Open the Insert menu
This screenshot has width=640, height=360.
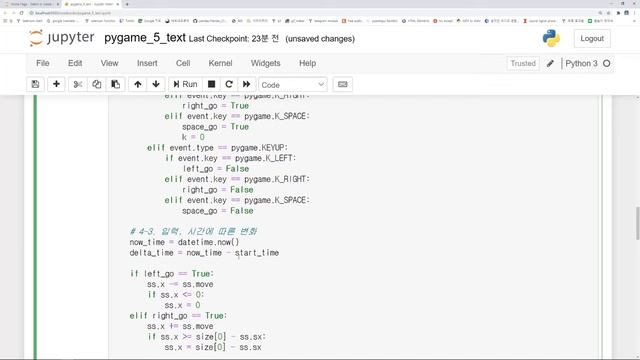tap(147, 63)
